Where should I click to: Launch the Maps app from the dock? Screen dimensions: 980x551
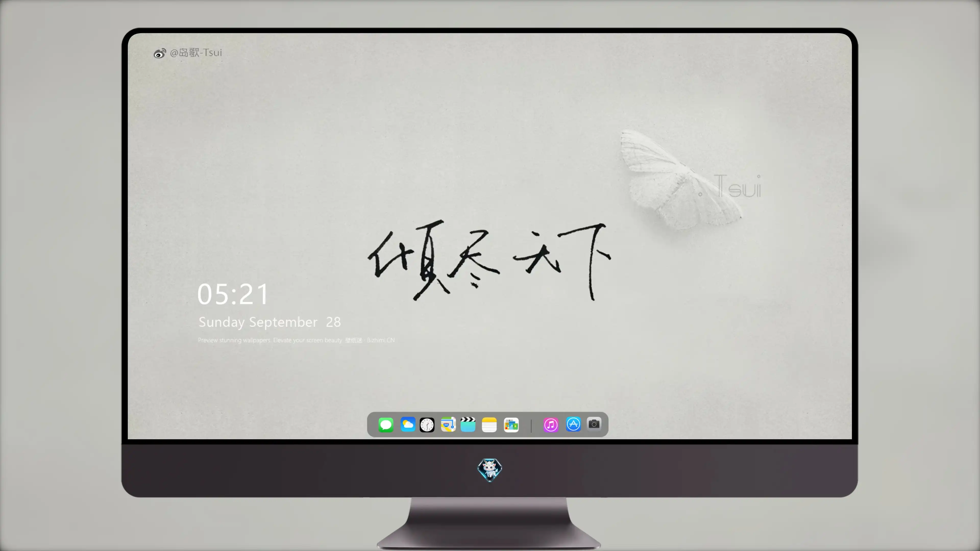448,425
